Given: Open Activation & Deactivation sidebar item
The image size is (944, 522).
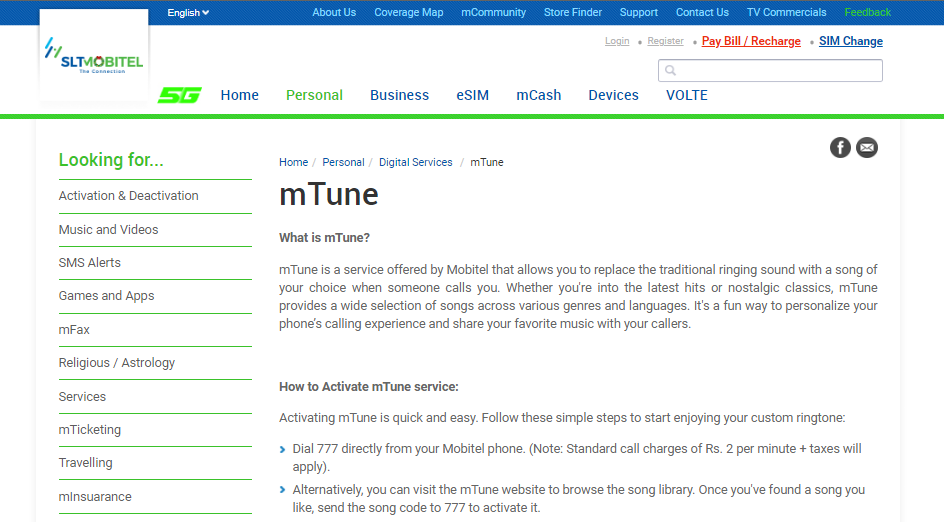Looking at the screenshot, I should point(128,196).
